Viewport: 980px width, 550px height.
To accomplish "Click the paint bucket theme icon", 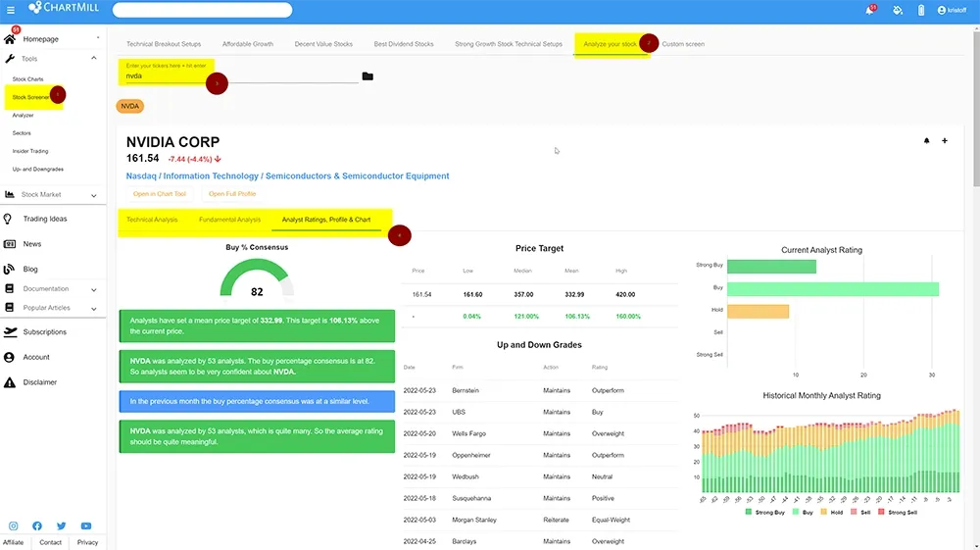I will pos(898,10).
